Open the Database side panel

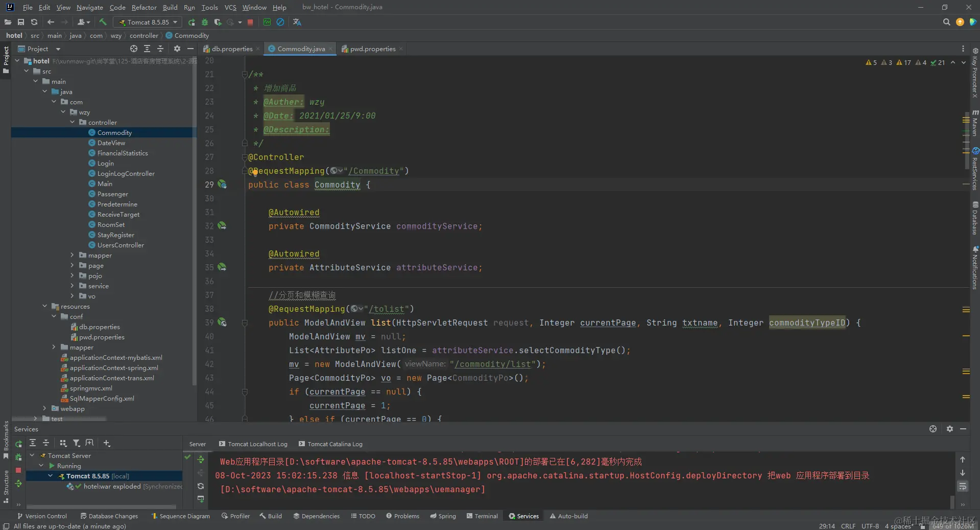coord(975,218)
